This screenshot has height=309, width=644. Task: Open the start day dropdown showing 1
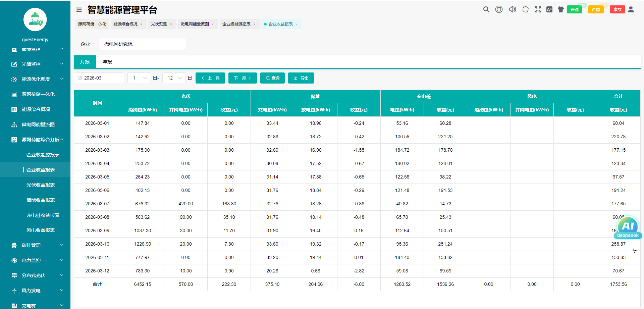point(139,78)
